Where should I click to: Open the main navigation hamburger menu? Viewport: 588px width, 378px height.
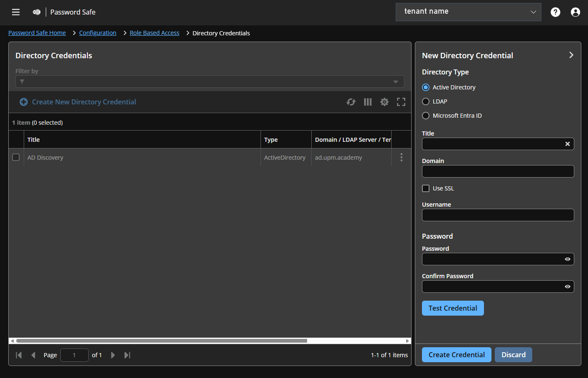(x=15, y=12)
